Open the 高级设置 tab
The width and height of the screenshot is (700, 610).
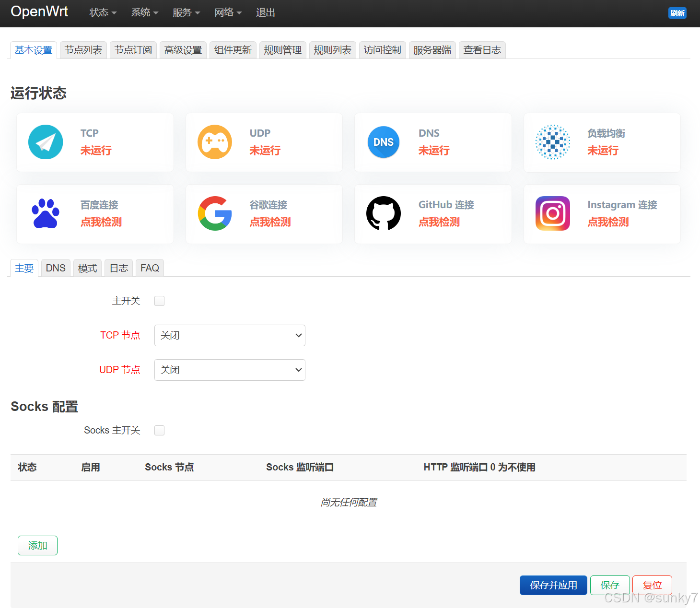click(183, 50)
